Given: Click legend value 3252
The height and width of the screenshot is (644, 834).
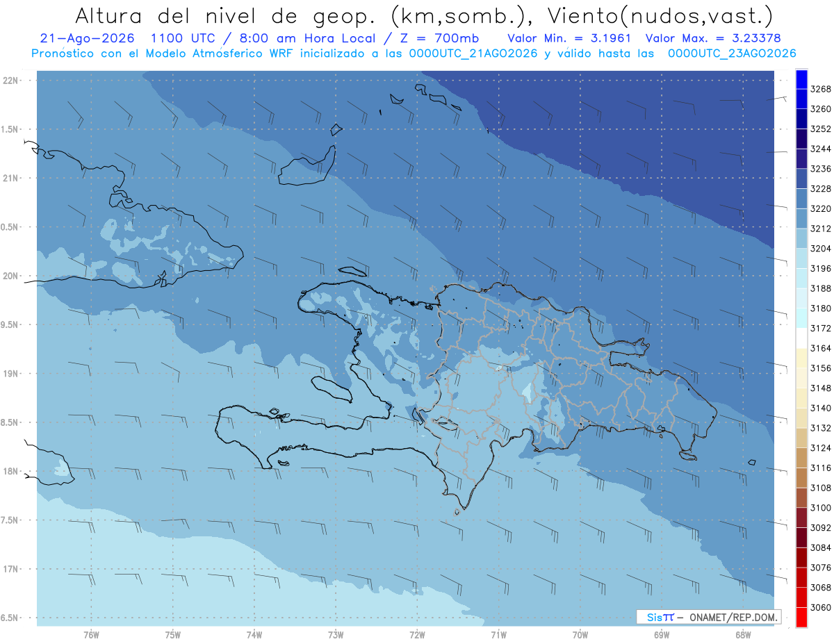Looking at the screenshot, I should [x=821, y=129].
